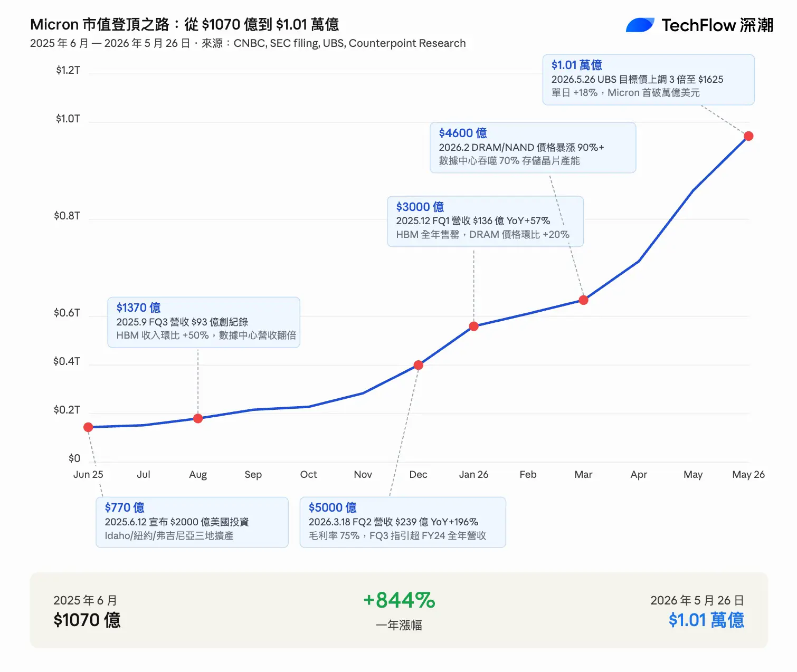Select the Mar red data point

tap(583, 300)
